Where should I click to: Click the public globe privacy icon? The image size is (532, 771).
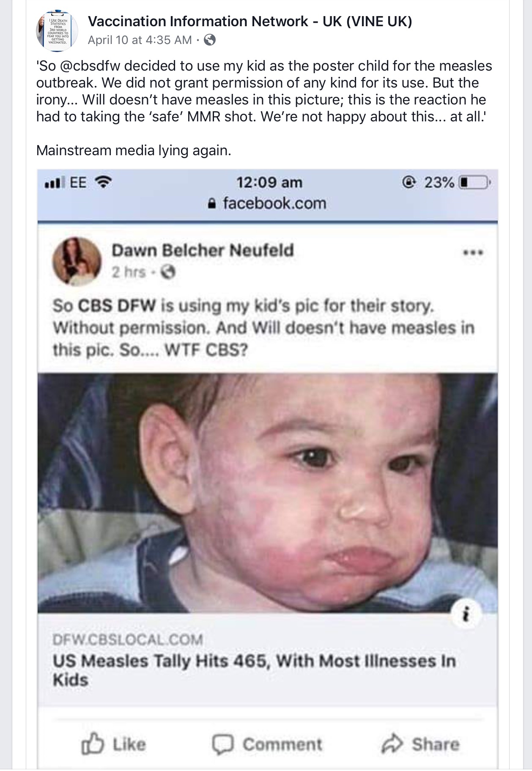210,40
